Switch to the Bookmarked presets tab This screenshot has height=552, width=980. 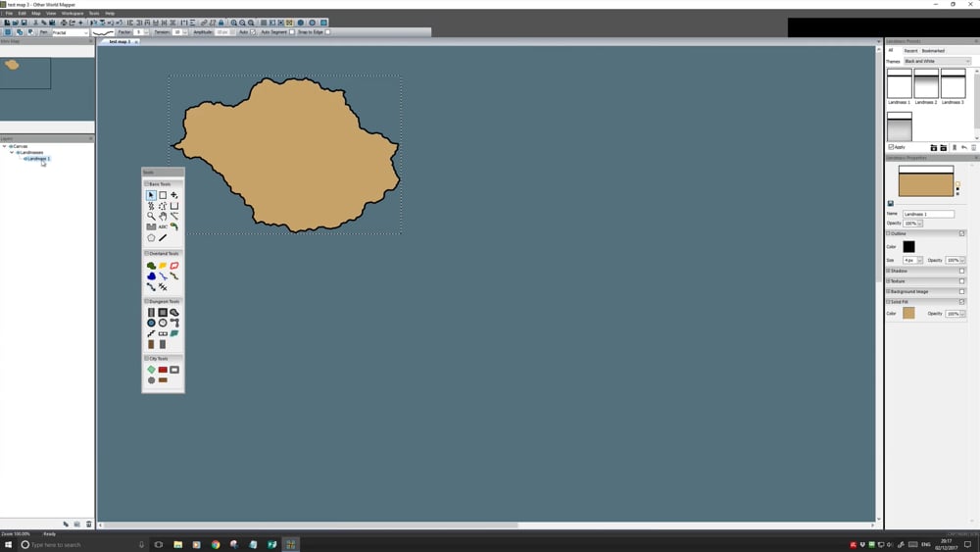tap(933, 51)
